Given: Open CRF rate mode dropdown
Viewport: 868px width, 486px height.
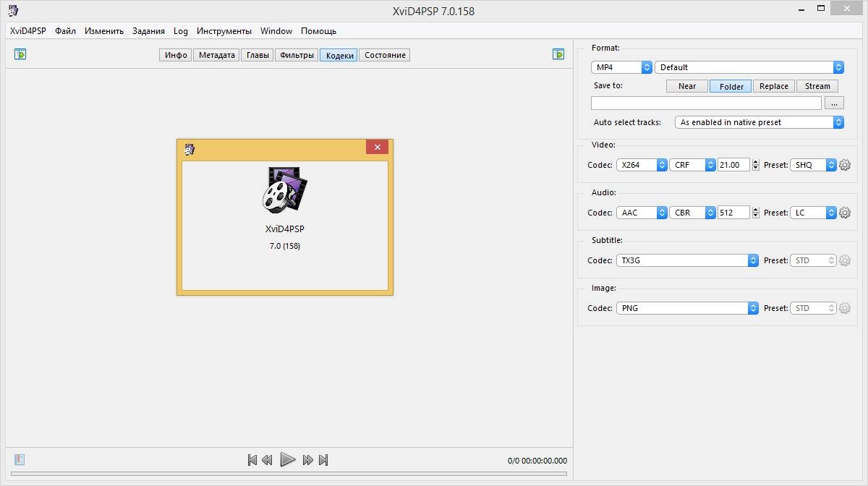Looking at the screenshot, I should 692,165.
